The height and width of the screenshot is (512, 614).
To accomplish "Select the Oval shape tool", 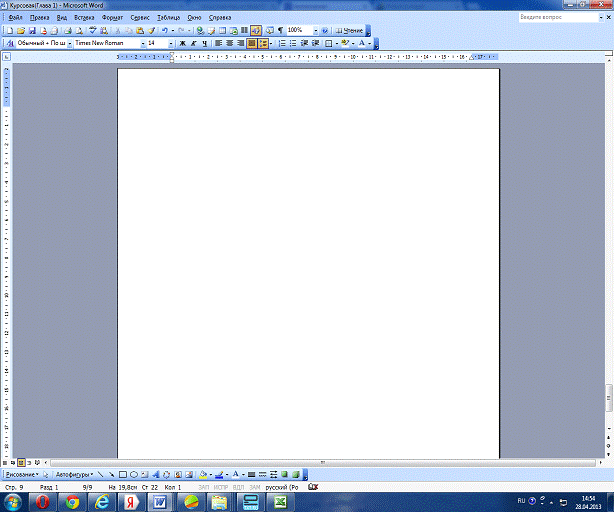I will pyautogui.click(x=133, y=474).
